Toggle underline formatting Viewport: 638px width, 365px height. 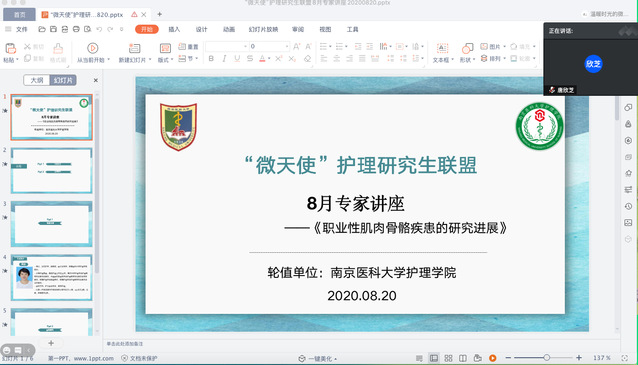[237, 59]
